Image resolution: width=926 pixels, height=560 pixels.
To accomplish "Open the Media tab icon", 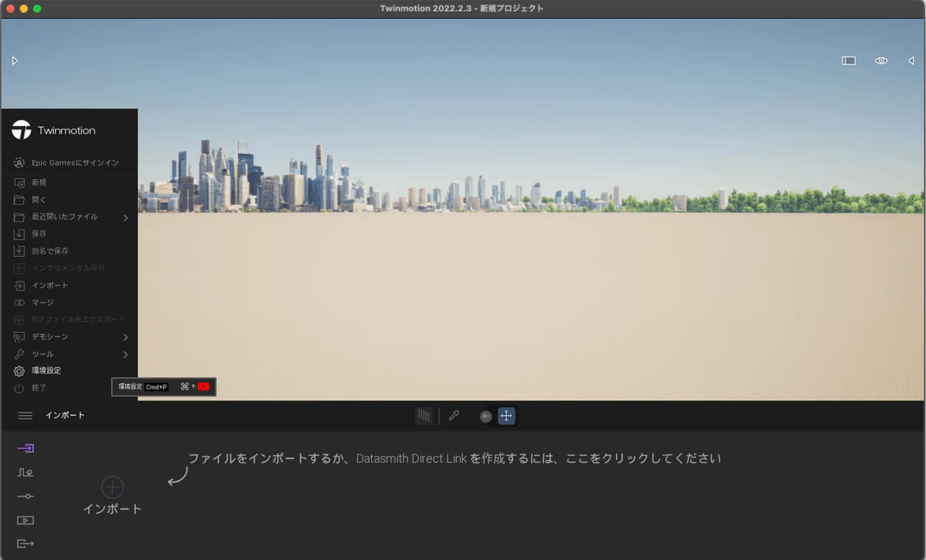I will tap(25, 520).
